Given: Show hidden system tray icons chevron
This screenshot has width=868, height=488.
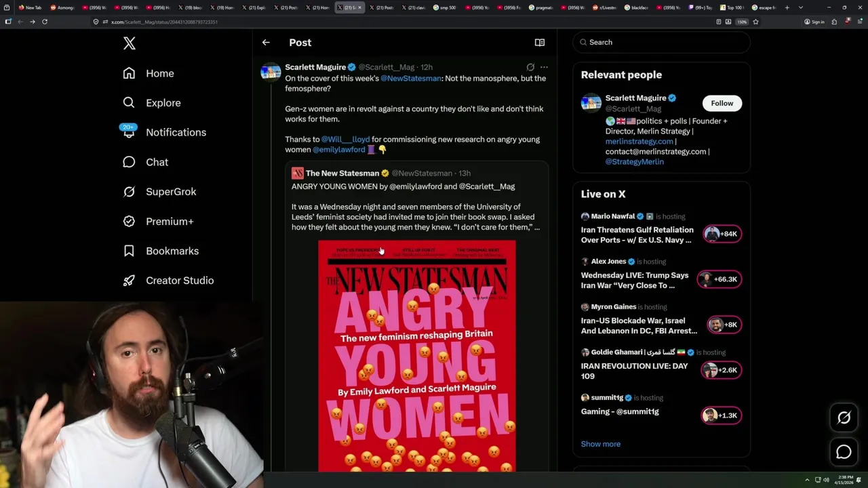Looking at the screenshot, I should [x=807, y=480].
